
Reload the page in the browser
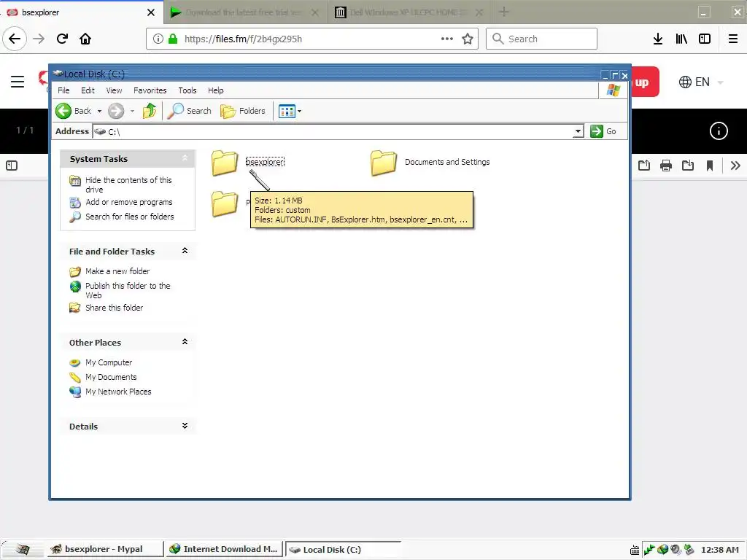coord(62,39)
